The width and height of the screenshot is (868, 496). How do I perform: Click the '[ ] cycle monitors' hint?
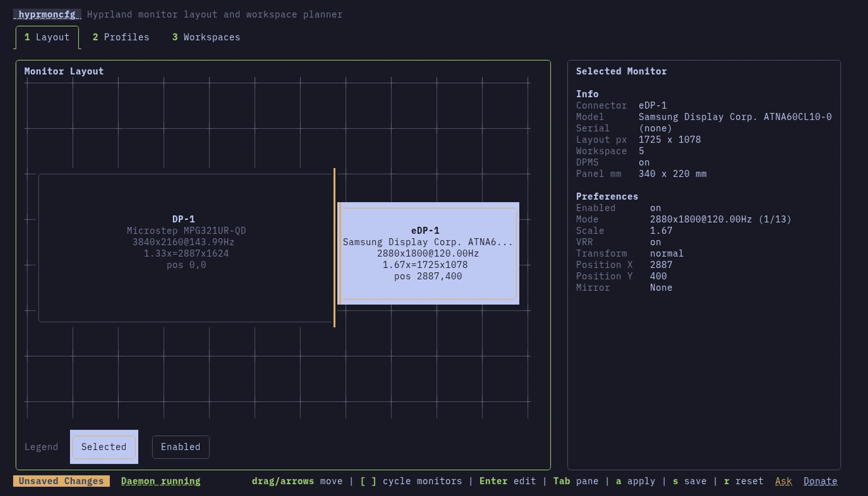(x=411, y=481)
